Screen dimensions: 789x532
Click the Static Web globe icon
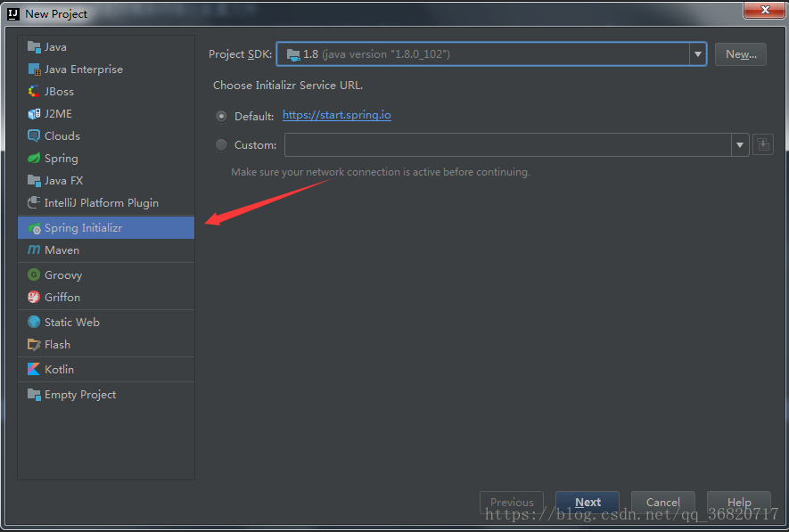point(34,322)
